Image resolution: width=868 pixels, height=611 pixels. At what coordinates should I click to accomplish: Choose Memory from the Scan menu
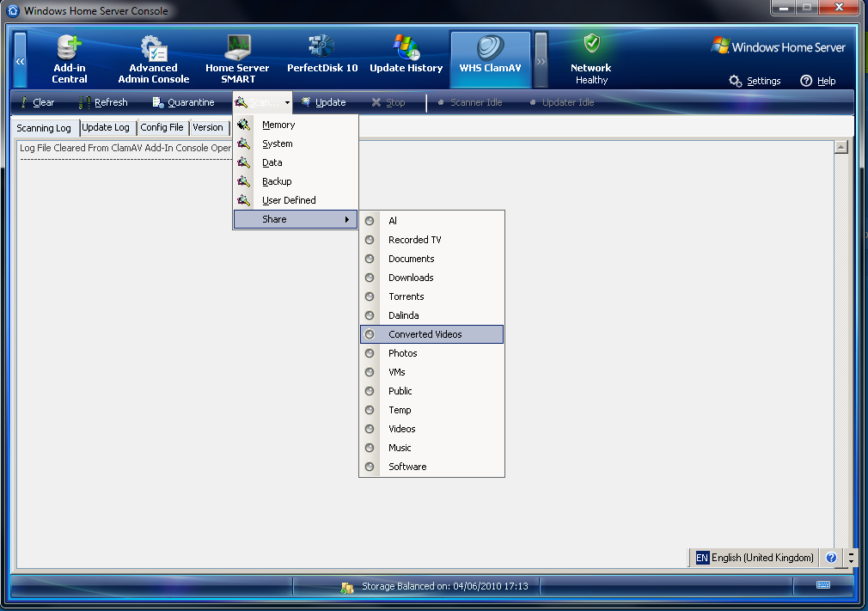click(x=278, y=125)
